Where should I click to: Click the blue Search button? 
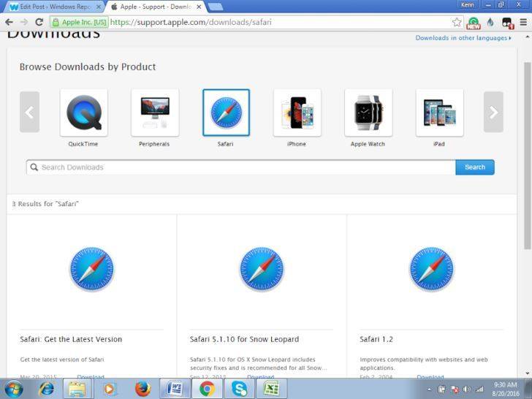click(475, 167)
